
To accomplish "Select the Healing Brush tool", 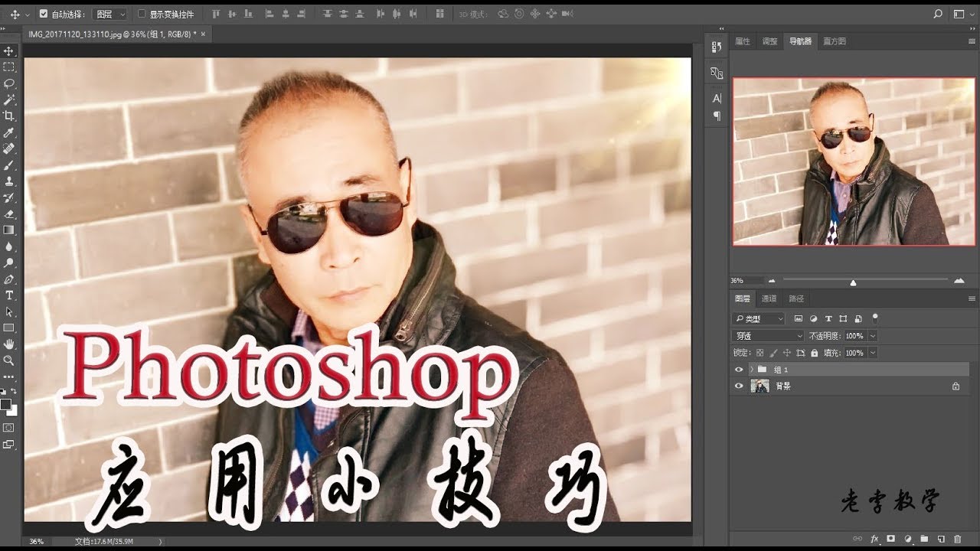I will [9, 148].
